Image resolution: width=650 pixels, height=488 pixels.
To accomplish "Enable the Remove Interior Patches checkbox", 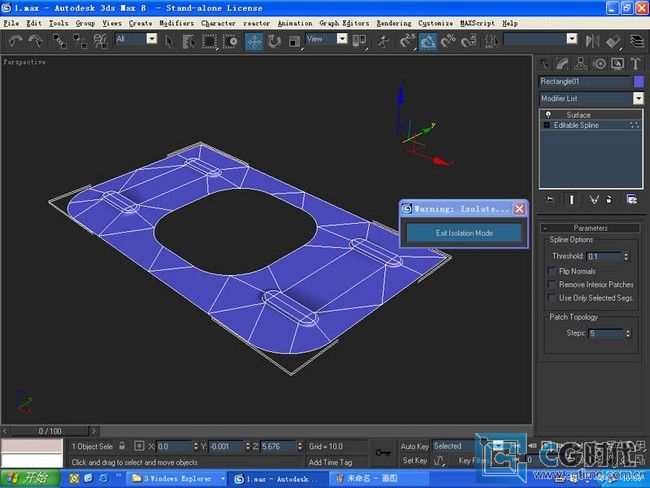I will pos(552,284).
